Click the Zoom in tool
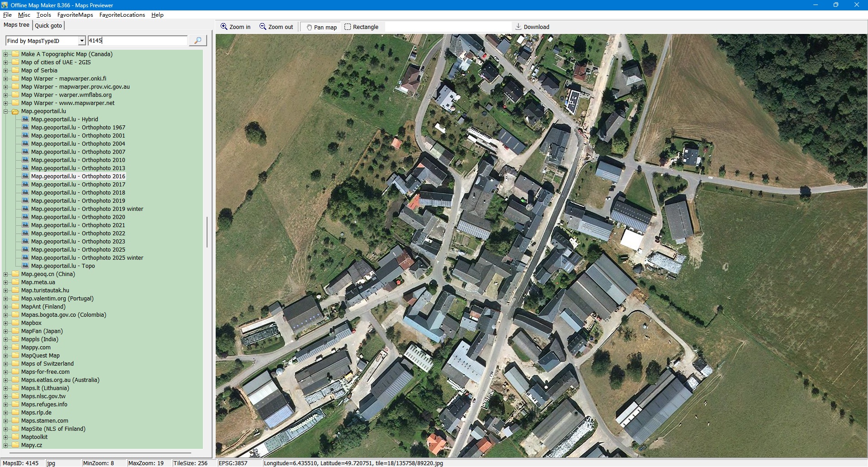The width and height of the screenshot is (868, 467). pyautogui.click(x=235, y=27)
